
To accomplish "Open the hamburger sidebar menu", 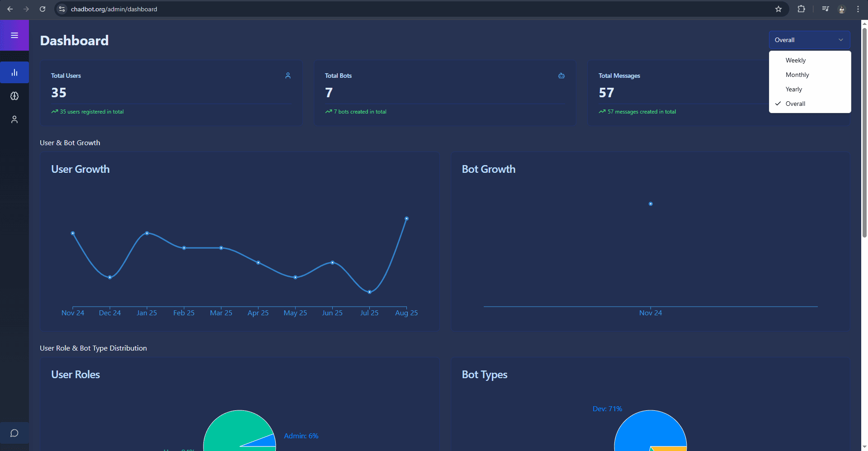I will (x=14, y=35).
